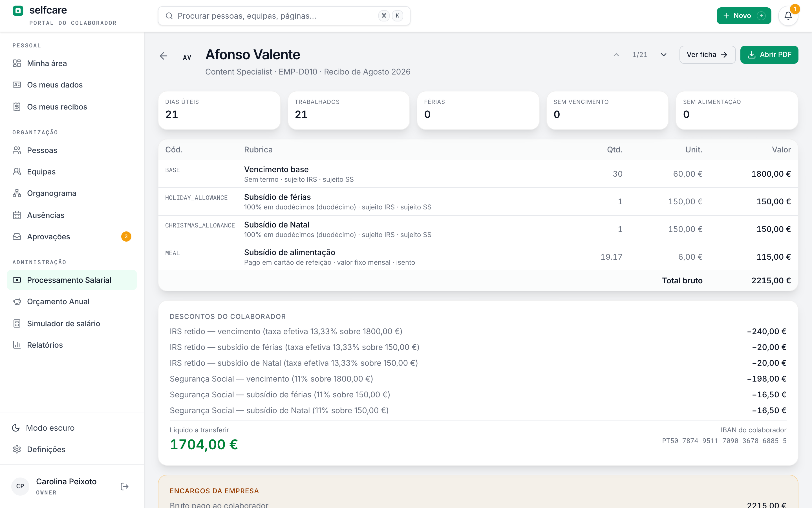Image resolution: width=812 pixels, height=508 pixels.
Task: Click the Subsídio de alimentação rubrica
Action: (290, 252)
